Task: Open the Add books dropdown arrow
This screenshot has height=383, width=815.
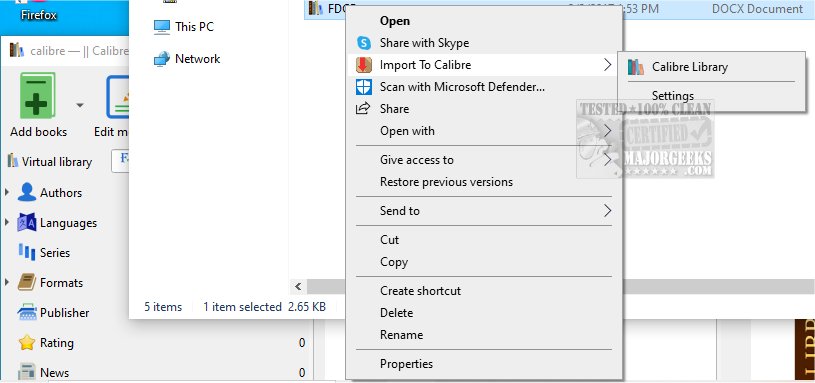Action: coord(80,105)
